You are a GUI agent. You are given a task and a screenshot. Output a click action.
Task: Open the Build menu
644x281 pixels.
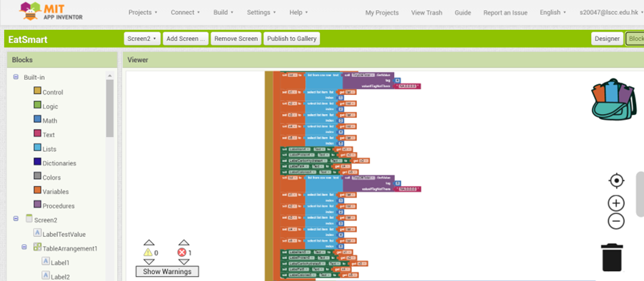223,12
